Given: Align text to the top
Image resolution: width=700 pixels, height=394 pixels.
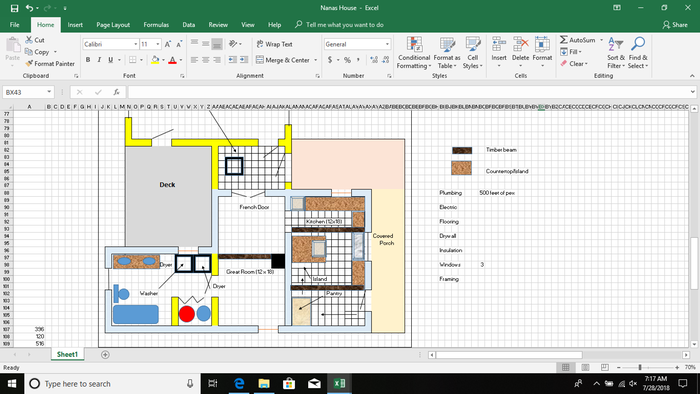Looking at the screenshot, I should coord(194,44).
